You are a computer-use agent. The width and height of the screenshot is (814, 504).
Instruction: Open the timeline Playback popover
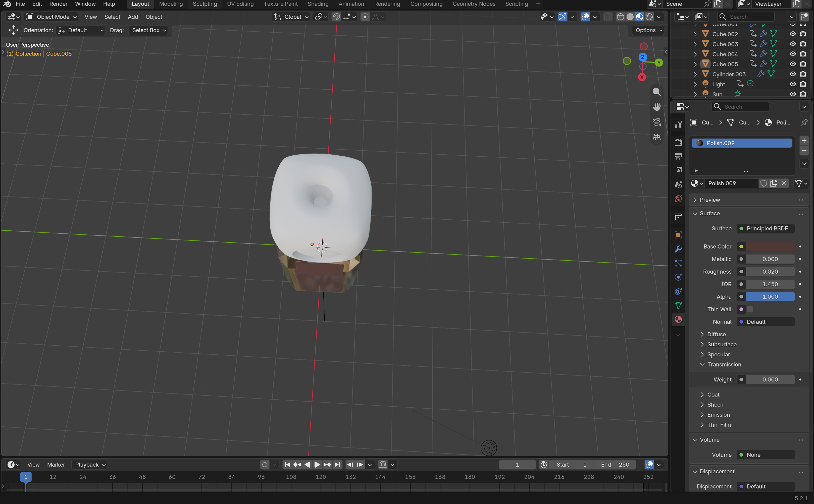[89, 464]
